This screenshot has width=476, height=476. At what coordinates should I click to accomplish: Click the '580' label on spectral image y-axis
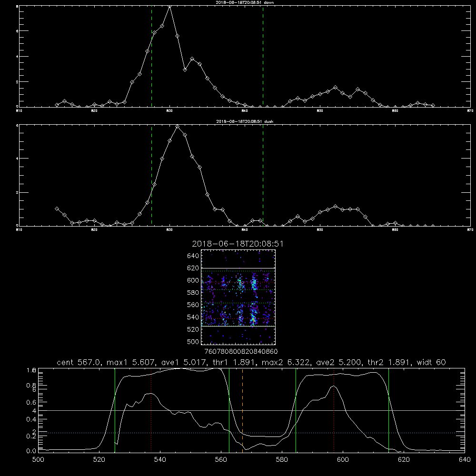193,293
